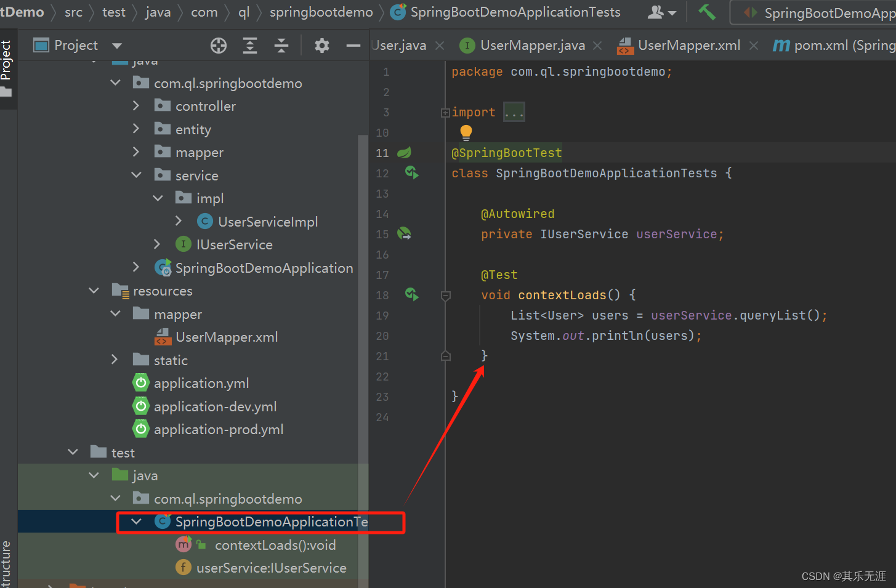The width and height of the screenshot is (896, 588).
Task: Collapse the contextLoads method fold marker on line 18
Action: [446, 296]
